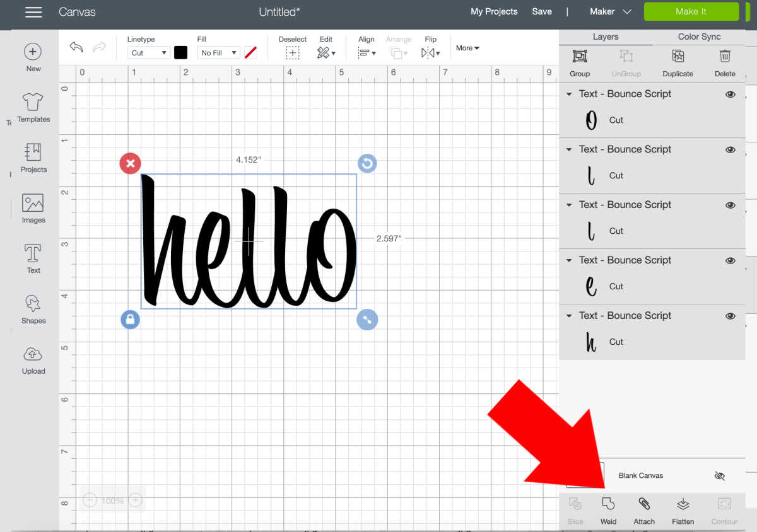
Task: Click the black fill color swatch
Action: click(181, 52)
